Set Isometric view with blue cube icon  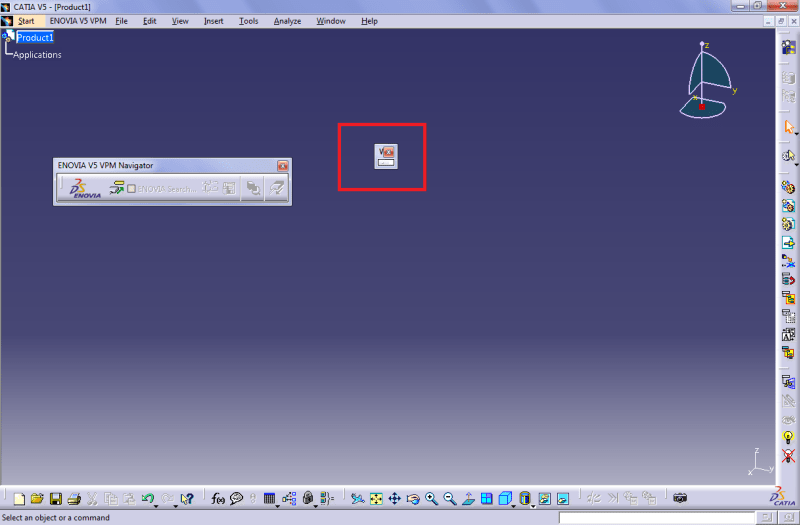tap(505, 498)
